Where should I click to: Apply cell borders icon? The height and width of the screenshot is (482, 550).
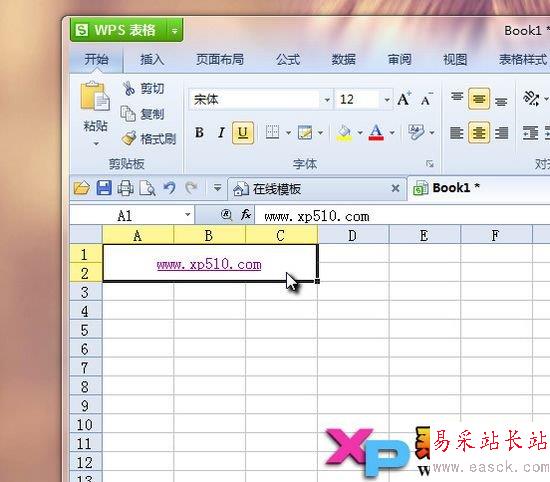click(272, 132)
